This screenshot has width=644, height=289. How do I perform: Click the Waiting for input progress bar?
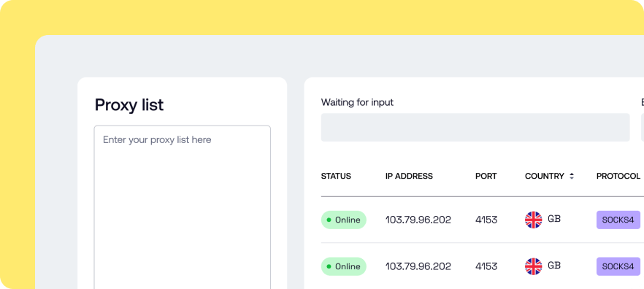pos(475,127)
